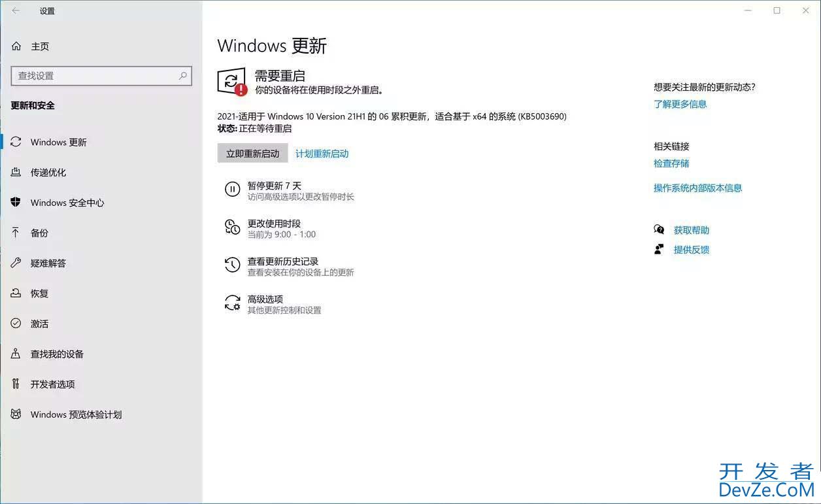
Task: Maximize the Settings window
Action: (x=777, y=10)
